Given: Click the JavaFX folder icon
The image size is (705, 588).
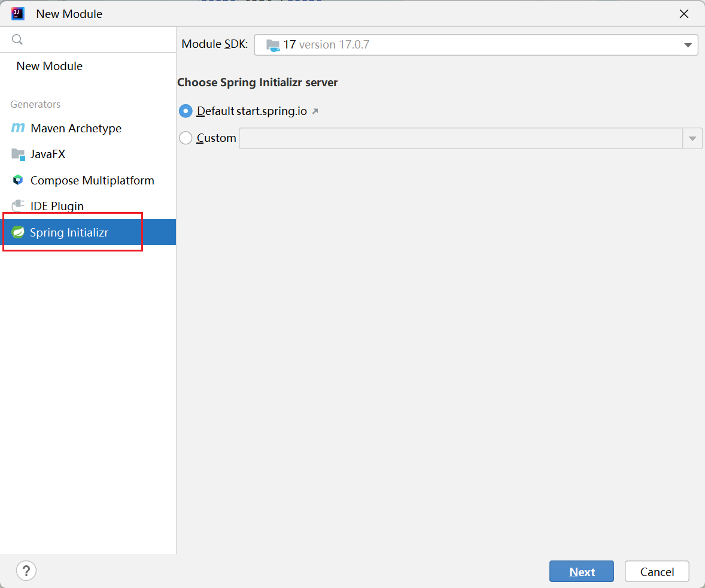Looking at the screenshot, I should click(18, 154).
